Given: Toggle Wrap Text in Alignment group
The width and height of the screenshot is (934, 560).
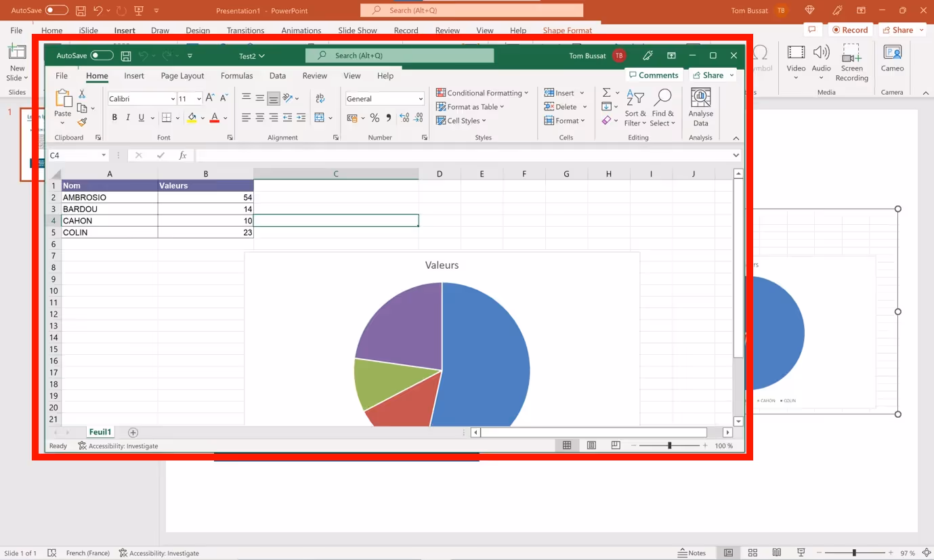Looking at the screenshot, I should click(x=320, y=98).
